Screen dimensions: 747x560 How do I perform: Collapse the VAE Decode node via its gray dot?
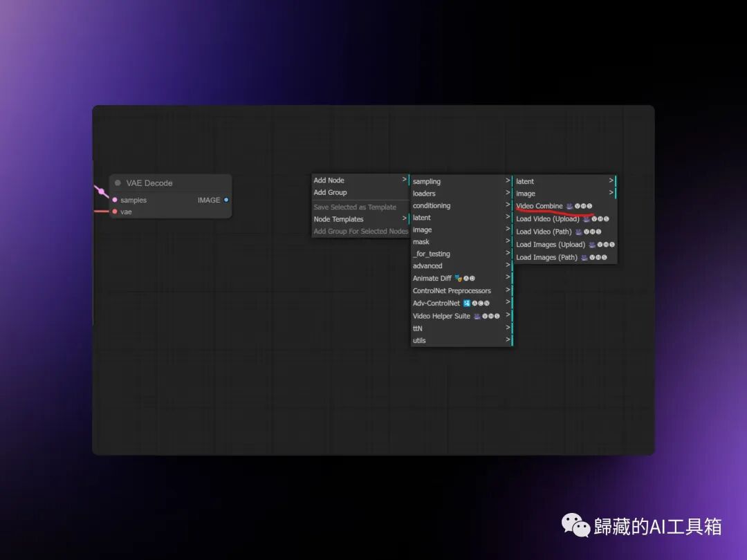[118, 183]
